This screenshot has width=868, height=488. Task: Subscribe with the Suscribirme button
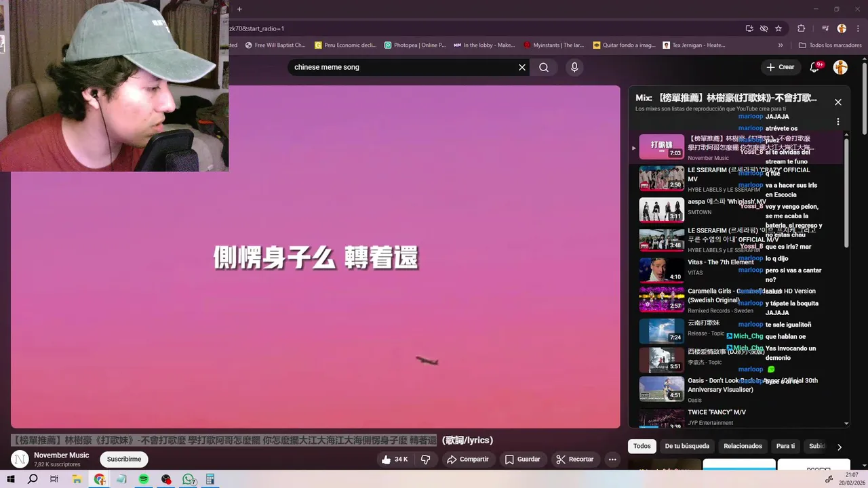pyautogui.click(x=124, y=460)
